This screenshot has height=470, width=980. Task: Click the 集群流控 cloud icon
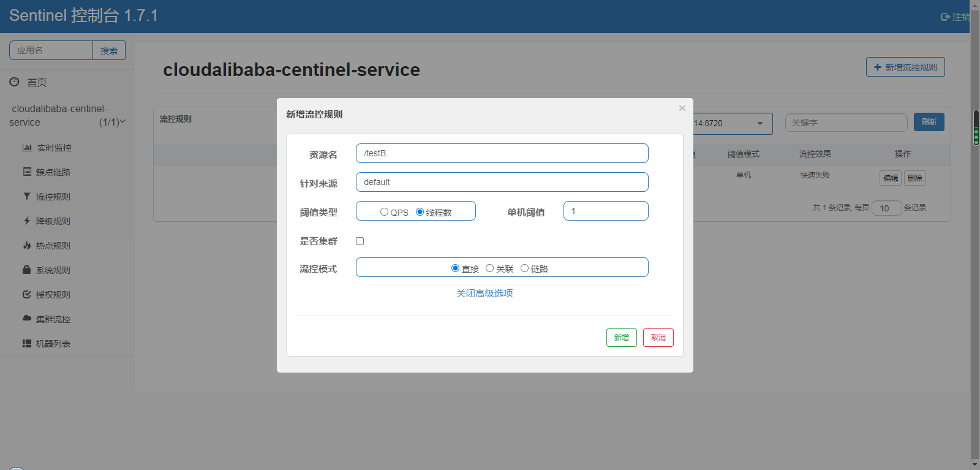tap(27, 319)
